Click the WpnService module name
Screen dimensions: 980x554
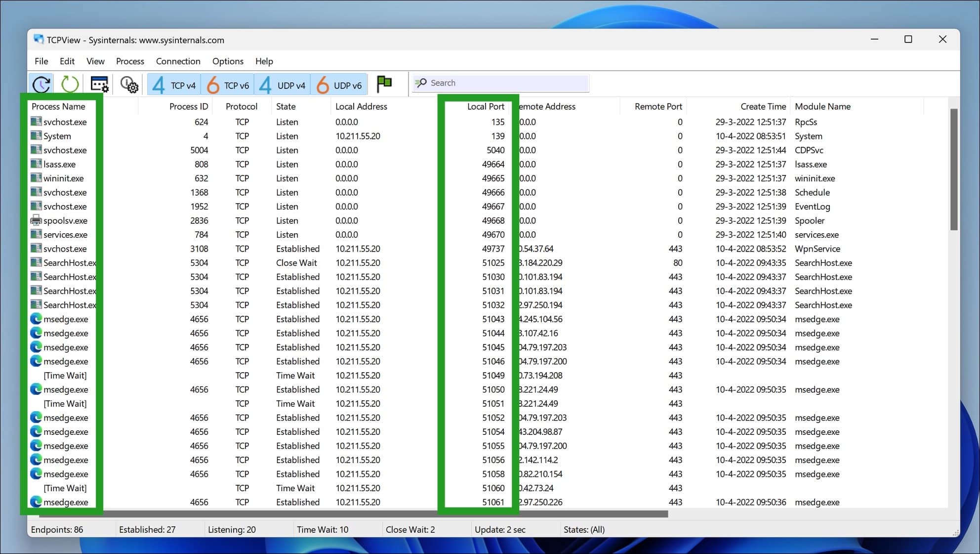click(817, 249)
